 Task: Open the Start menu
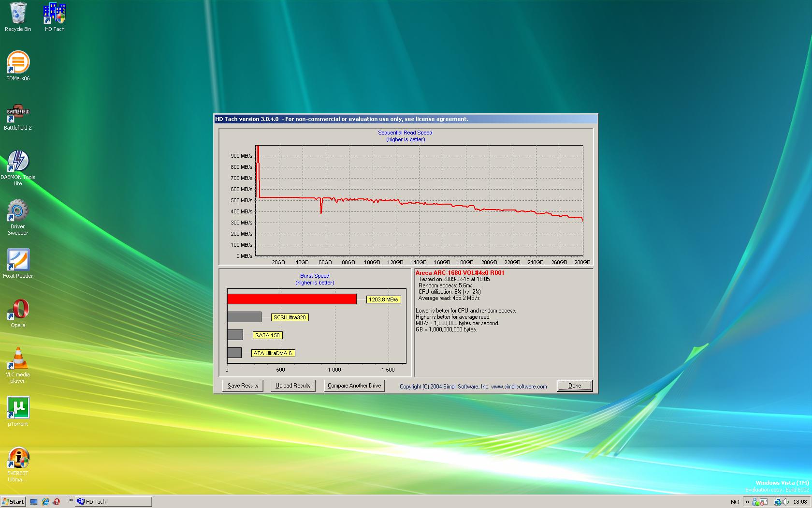(13, 502)
